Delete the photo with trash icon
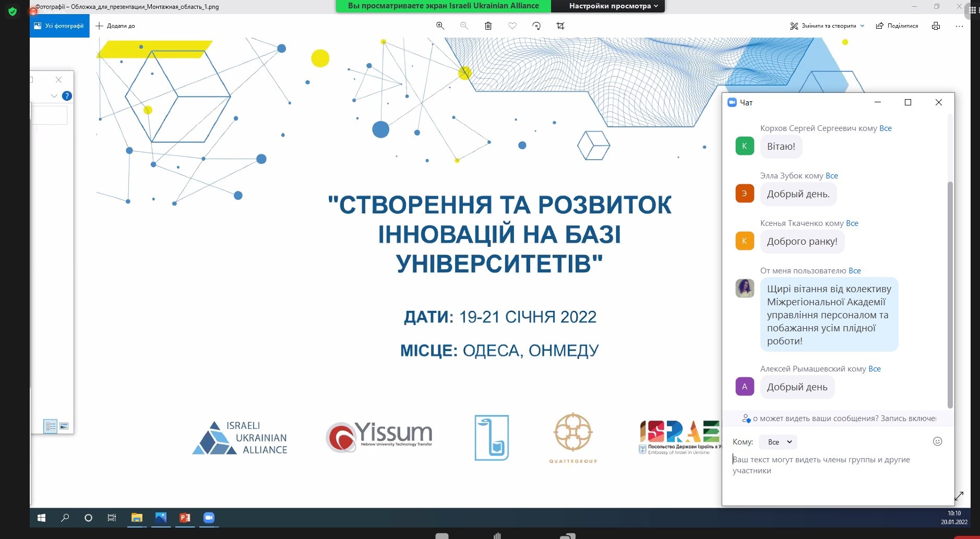Image resolution: width=980 pixels, height=539 pixels. (488, 26)
